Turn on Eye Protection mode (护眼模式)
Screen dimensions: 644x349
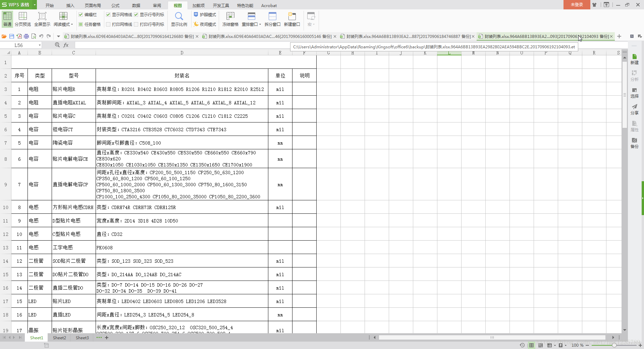click(x=205, y=15)
